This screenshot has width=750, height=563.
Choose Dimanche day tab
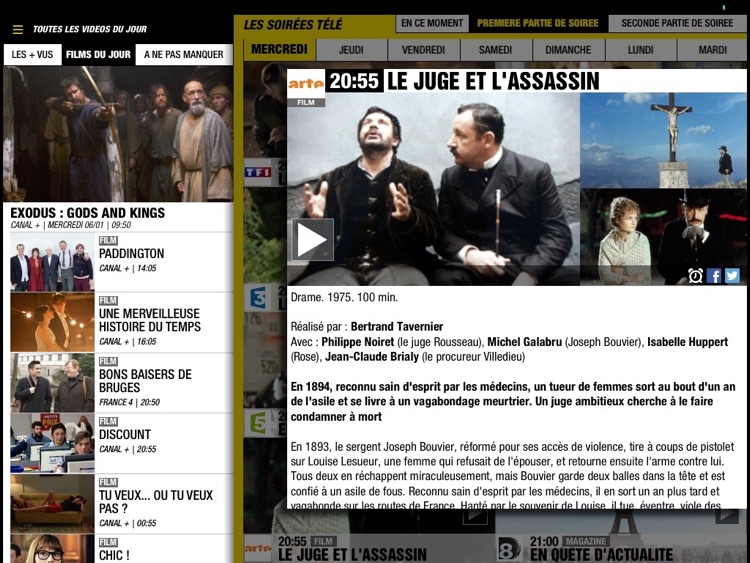pyautogui.click(x=568, y=50)
